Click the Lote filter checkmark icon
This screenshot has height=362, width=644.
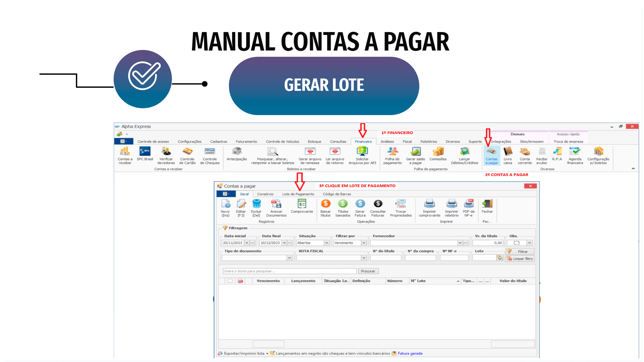point(500,258)
